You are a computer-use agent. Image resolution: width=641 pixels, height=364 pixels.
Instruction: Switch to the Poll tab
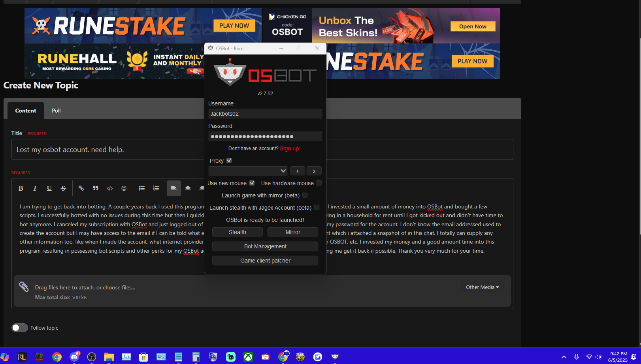click(x=56, y=111)
